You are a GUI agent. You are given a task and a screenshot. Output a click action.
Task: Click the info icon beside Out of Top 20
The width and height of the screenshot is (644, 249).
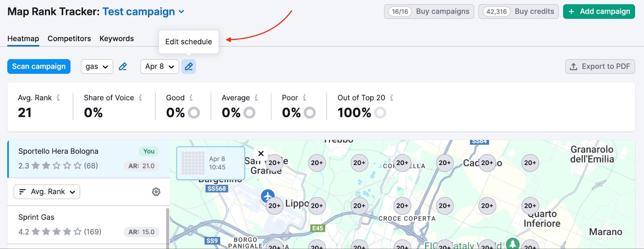[x=391, y=97]
